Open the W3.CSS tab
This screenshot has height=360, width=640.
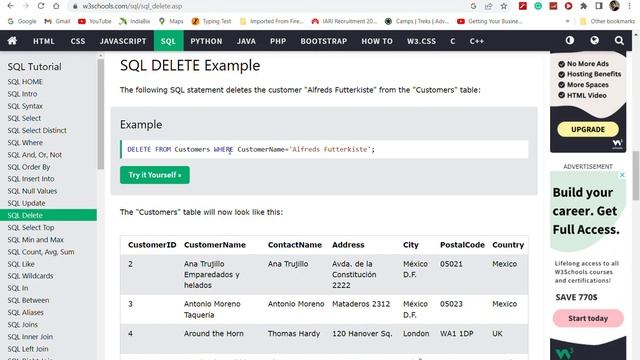point(421,41)
